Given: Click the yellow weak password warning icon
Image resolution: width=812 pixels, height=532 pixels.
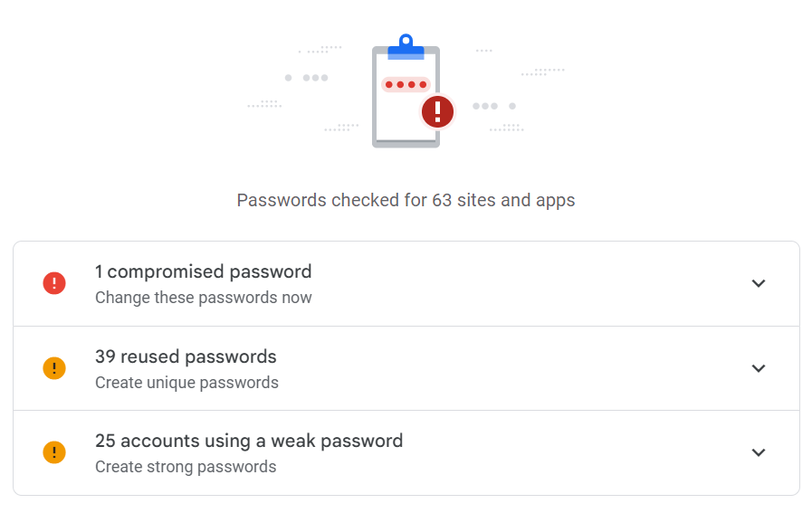Looking at the screenshot, I should coord(54,452).
